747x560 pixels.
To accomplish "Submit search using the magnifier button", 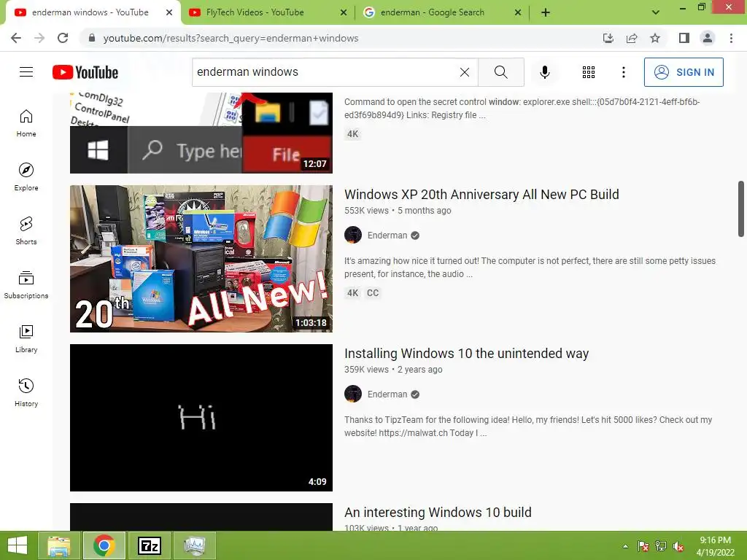I will point(500,72).
